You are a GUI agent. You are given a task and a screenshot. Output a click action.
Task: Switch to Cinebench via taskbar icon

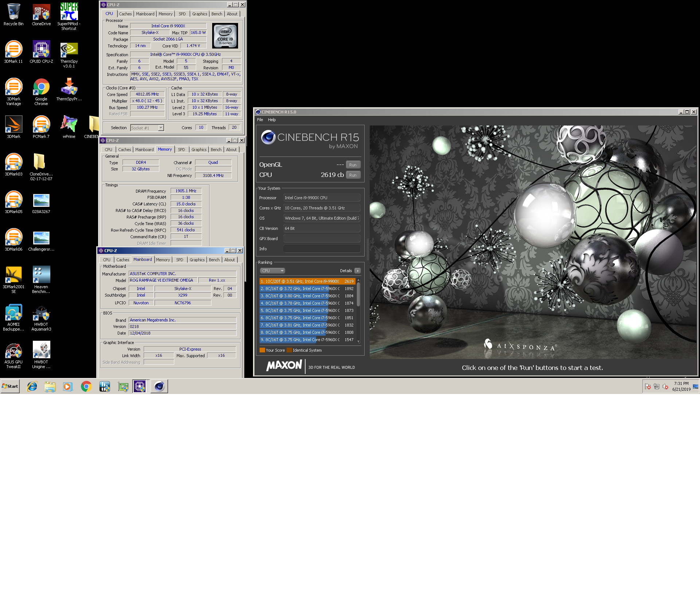point(159,386)
